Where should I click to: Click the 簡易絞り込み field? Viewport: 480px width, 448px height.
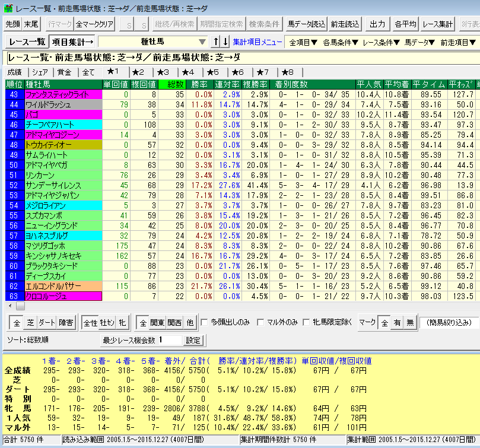pyautogui.click(x=449, y=322)
